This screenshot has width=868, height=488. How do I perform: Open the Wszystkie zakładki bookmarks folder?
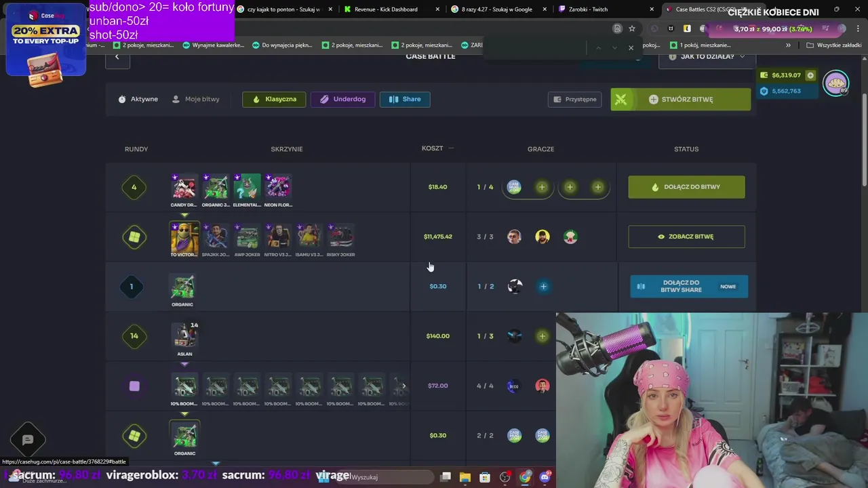[x=833, y=45]
